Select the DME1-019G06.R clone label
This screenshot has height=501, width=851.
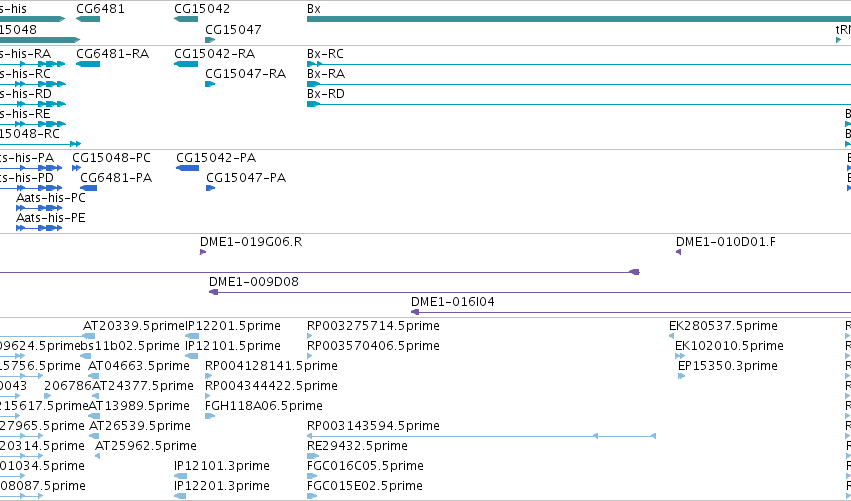[x=251, y=242]
